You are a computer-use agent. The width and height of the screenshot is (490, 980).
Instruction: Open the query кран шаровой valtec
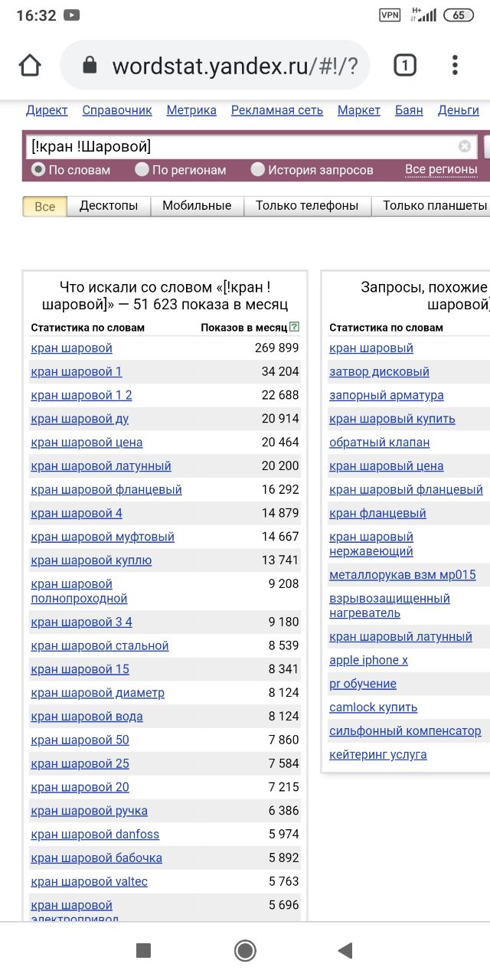(89, 882)
